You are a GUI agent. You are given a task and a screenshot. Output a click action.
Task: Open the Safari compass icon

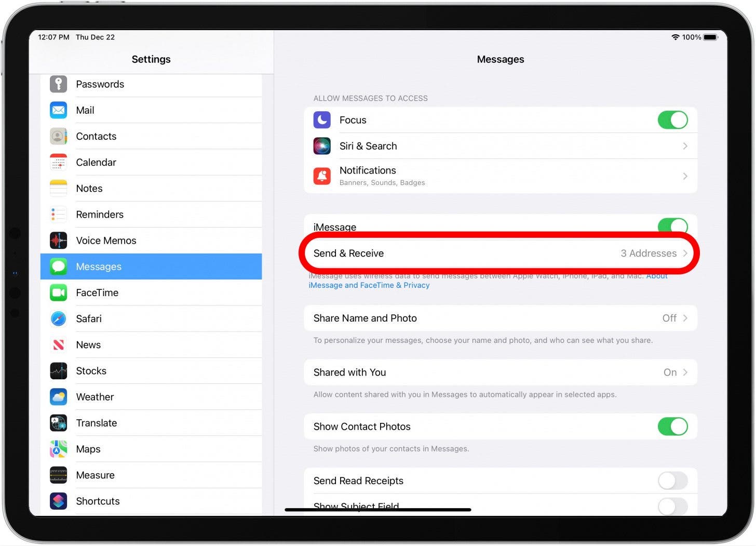click(58, 319)
